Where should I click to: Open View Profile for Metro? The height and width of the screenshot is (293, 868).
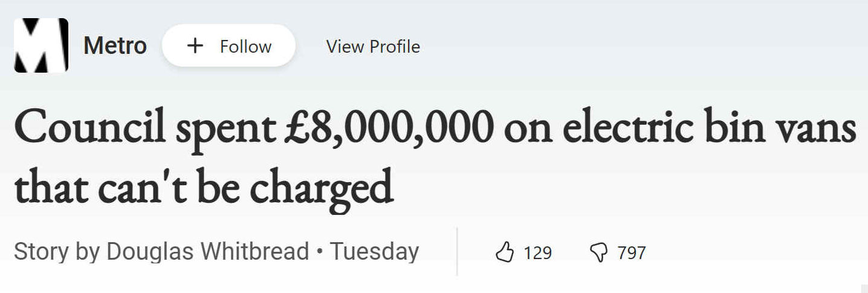[373, 46]
